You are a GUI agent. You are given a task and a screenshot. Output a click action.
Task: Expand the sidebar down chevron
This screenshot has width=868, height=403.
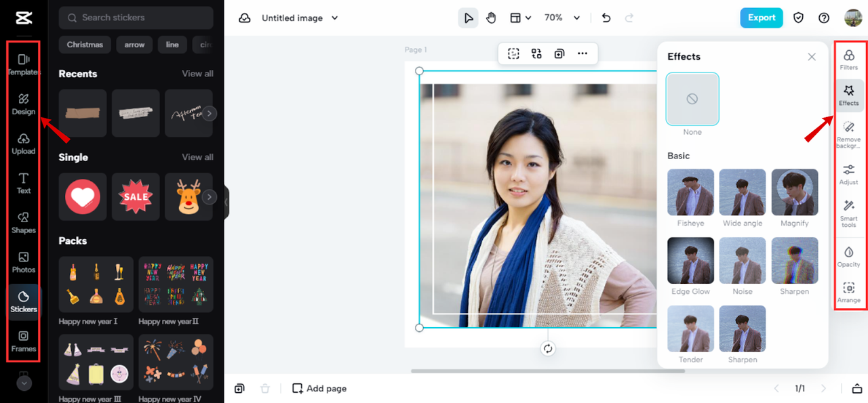pos(24,383)
